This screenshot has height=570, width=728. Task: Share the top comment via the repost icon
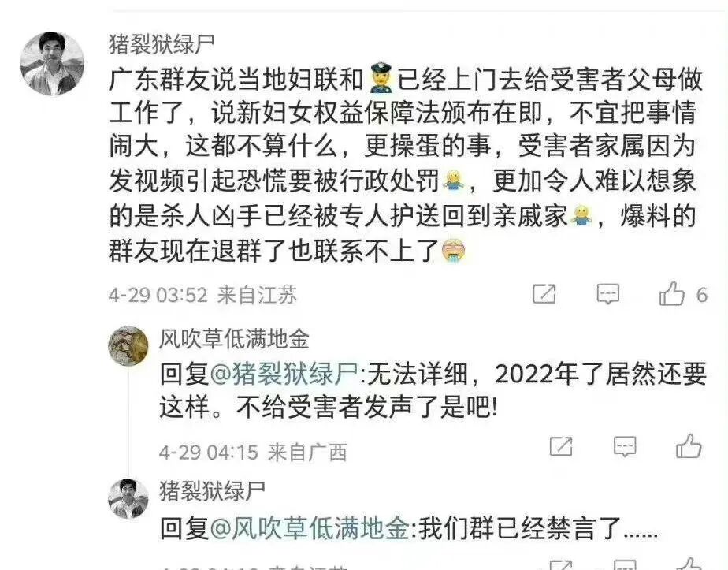click(544, 293)
